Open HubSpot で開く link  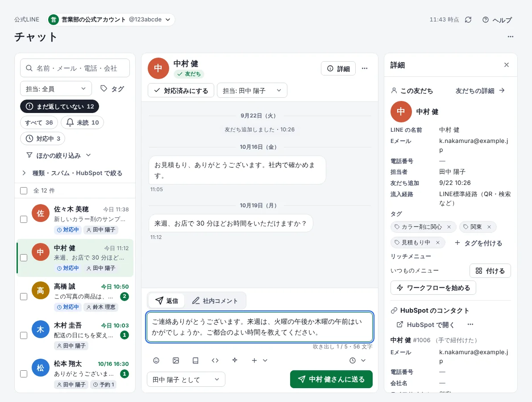pyautogui.click(x=425, y=325)
